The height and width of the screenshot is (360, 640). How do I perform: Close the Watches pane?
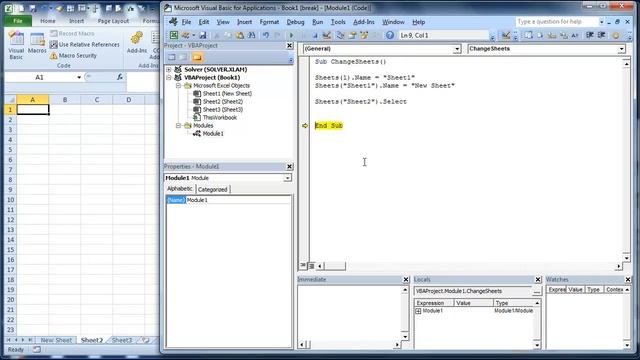pos(628,280)
